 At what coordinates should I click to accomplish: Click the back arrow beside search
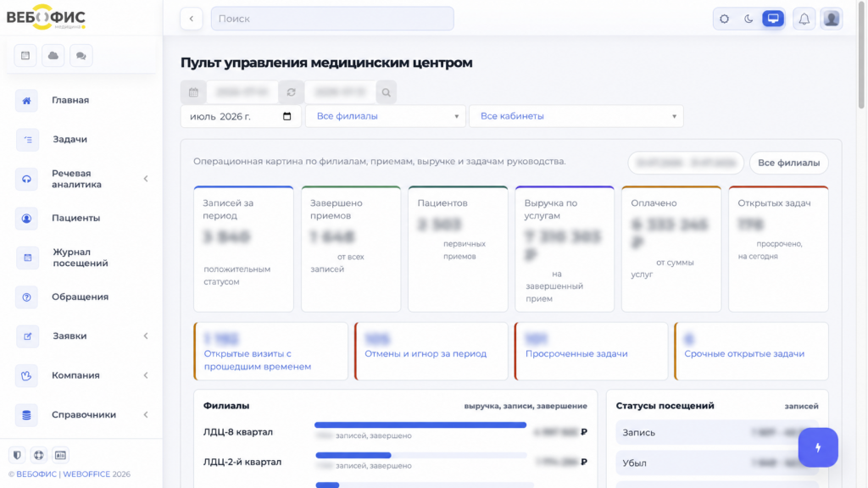192,19
